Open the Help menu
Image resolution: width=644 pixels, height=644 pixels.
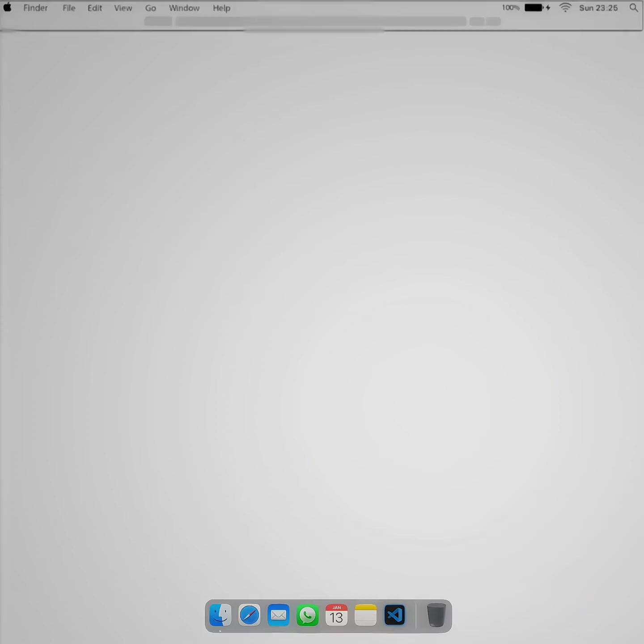pos(221,8)
